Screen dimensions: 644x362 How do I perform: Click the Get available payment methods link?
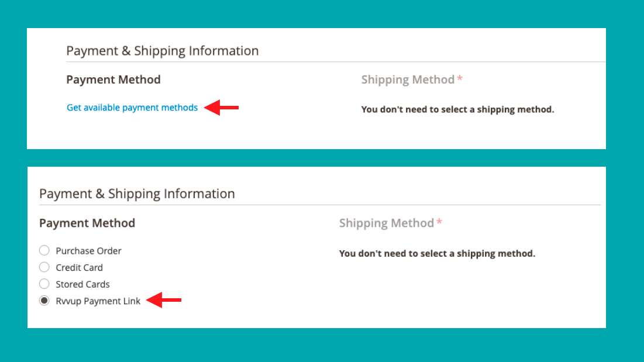click(x=132, y=108)
